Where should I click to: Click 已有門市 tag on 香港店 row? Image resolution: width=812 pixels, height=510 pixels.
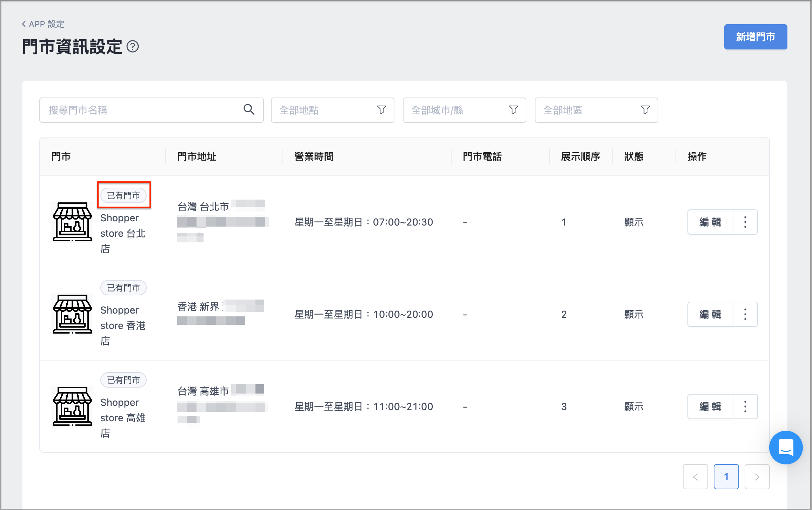coord(124,288)
